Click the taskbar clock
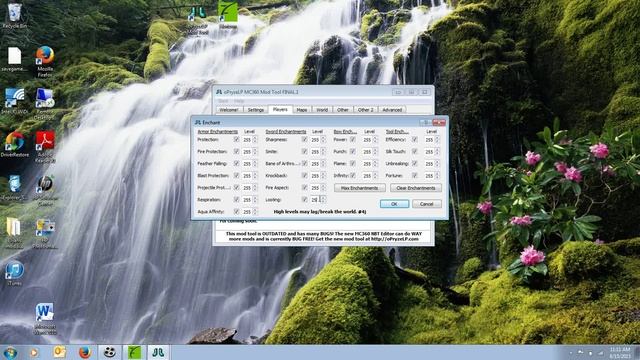The height and width of the screenshot is (360, 640). tap(620, 353)
